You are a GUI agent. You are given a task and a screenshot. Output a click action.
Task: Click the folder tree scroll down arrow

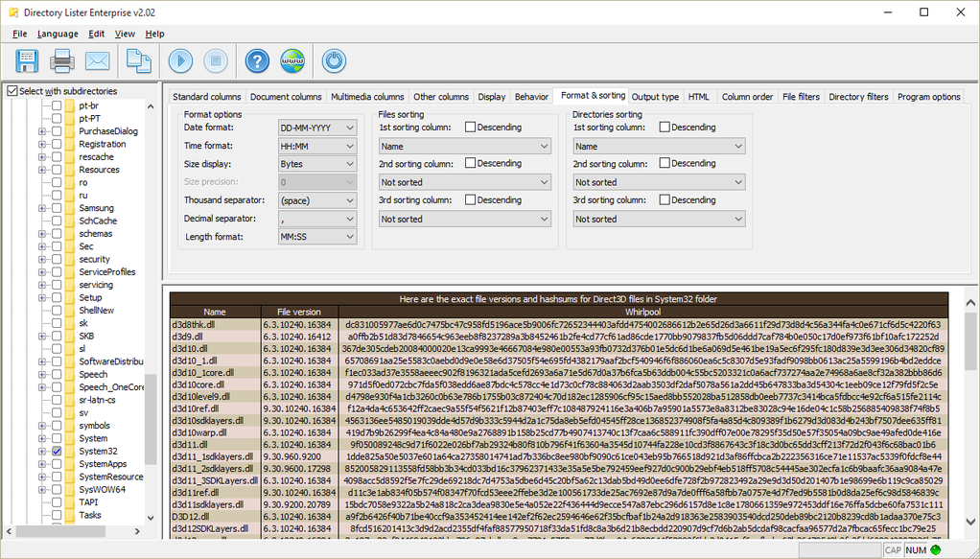150,518
